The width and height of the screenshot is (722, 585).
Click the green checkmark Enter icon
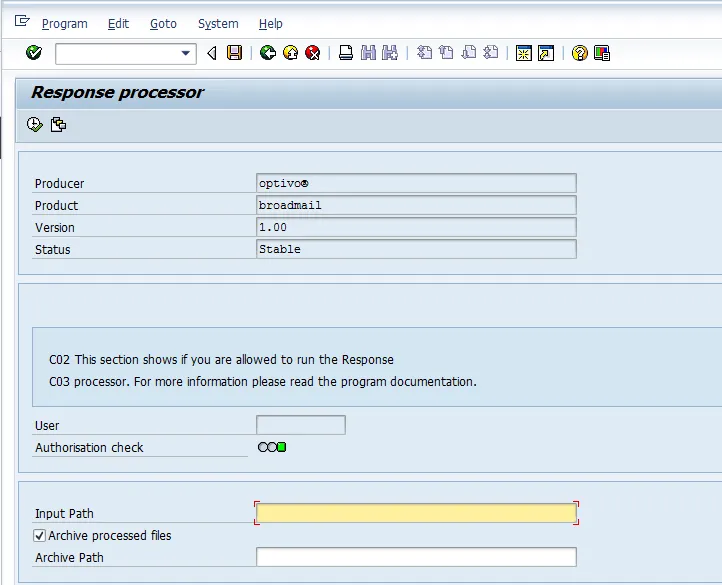click(x=34, y=53)
